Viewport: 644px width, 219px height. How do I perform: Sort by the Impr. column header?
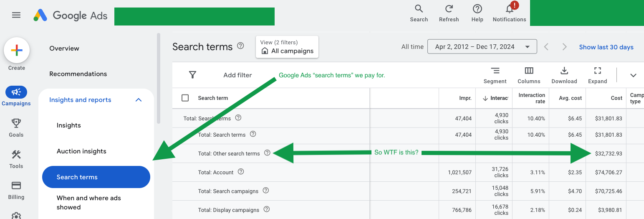(x=465, y=98)
